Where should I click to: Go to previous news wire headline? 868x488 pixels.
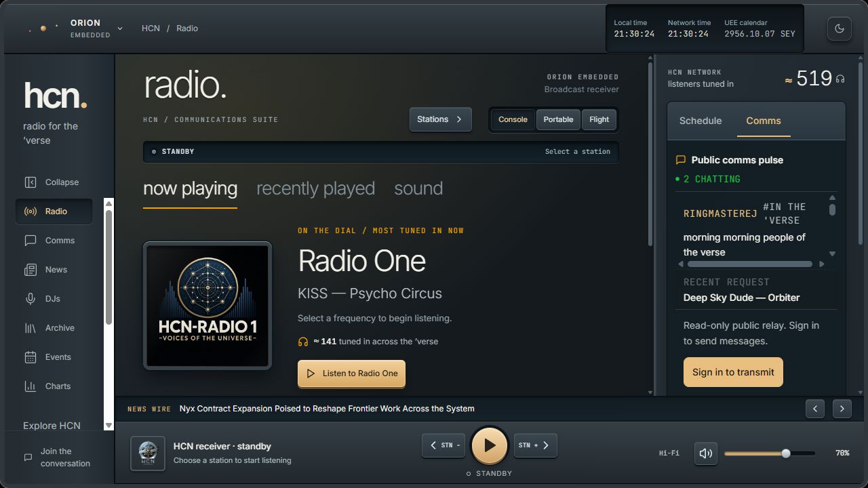click(815, 409)
